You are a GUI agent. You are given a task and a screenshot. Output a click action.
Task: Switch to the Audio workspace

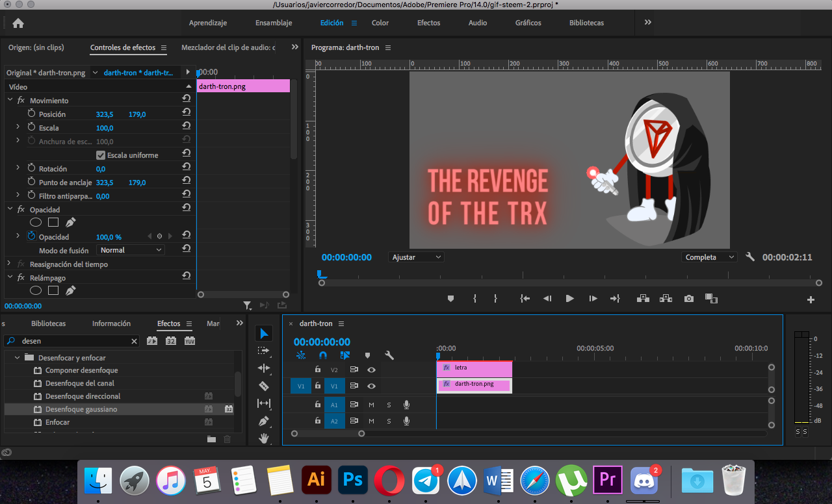[478, 23]
